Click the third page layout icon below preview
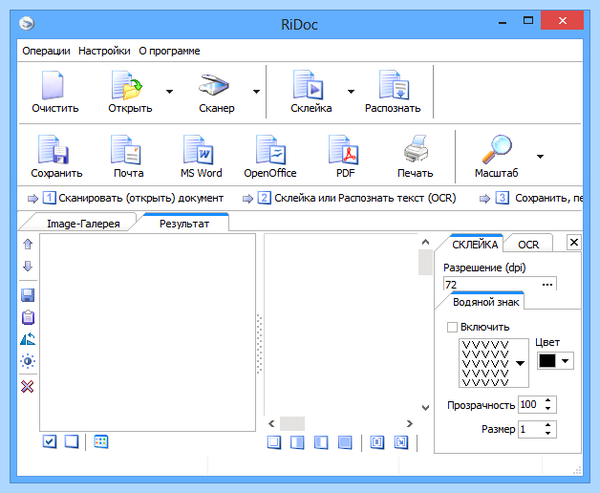 pos(321,442)
